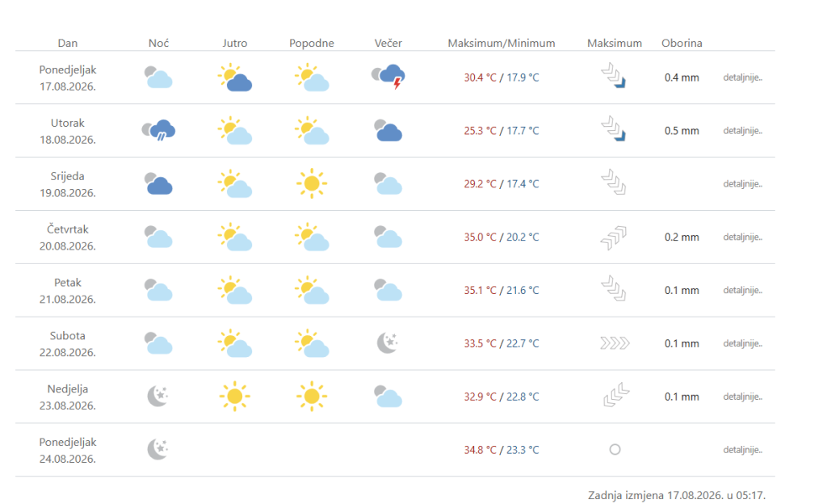Open detaljnije link for Ponedjeljak 17.08.2026
Screen dimensions: 827x504
click(743, 78)
